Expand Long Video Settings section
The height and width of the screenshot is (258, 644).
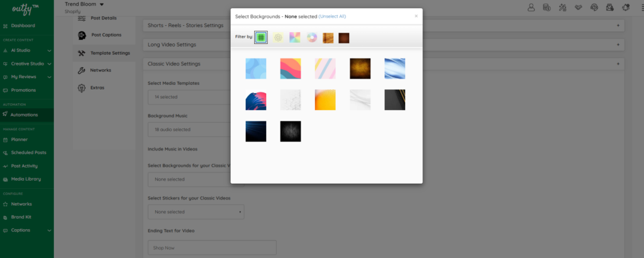[384, 45]
